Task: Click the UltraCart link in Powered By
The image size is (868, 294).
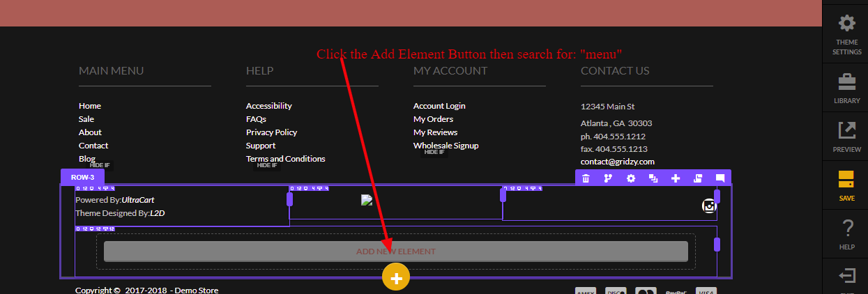Action: coord(138,200)
